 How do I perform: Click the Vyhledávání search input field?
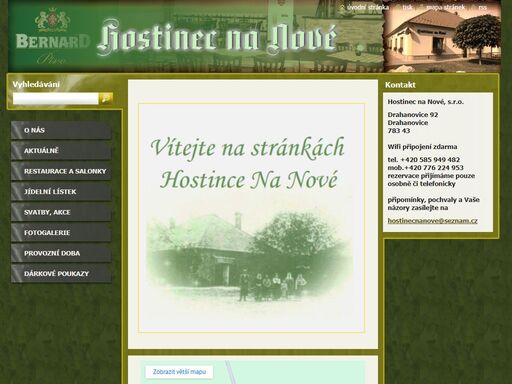tap(56, 98)
